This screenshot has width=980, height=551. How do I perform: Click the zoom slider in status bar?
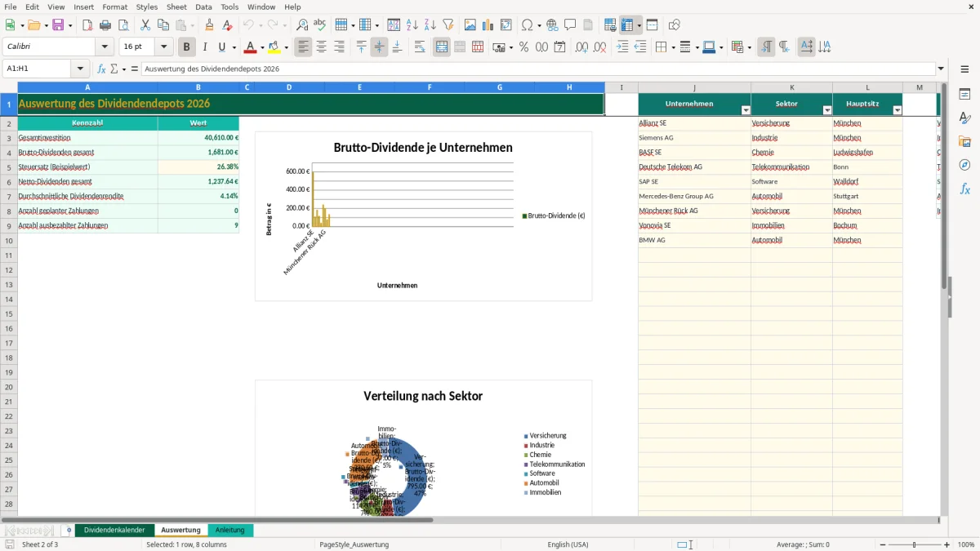tap(914, 544)
